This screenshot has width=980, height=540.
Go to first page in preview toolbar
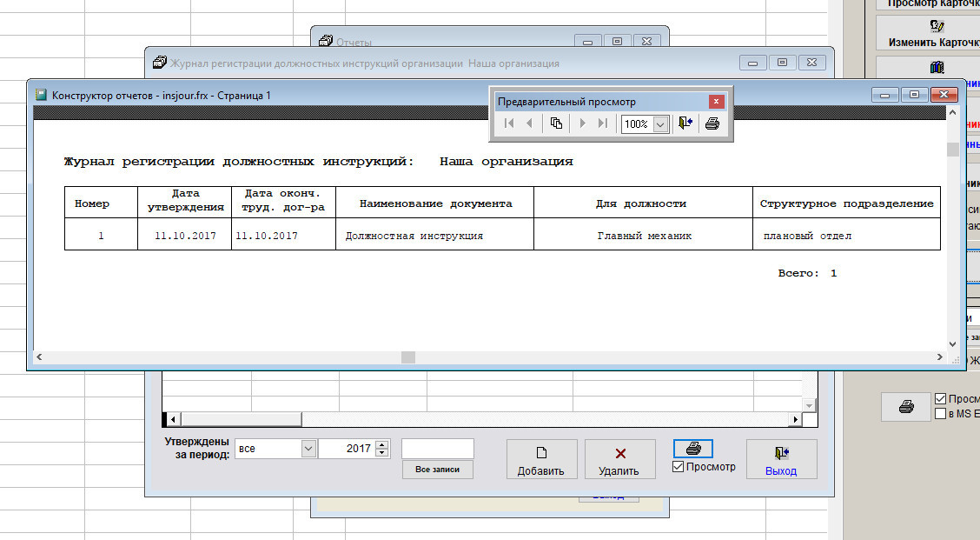coord(510,123)
